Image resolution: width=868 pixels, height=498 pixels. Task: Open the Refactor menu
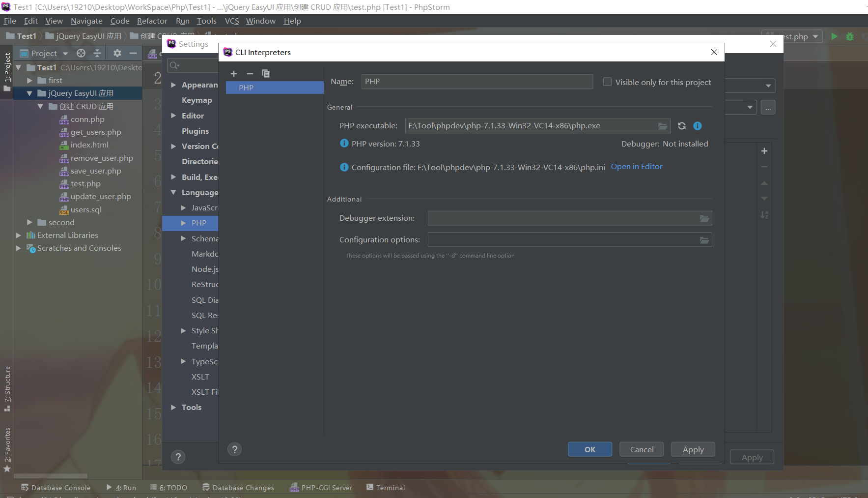pyautogui.click(x=152, y=21)
